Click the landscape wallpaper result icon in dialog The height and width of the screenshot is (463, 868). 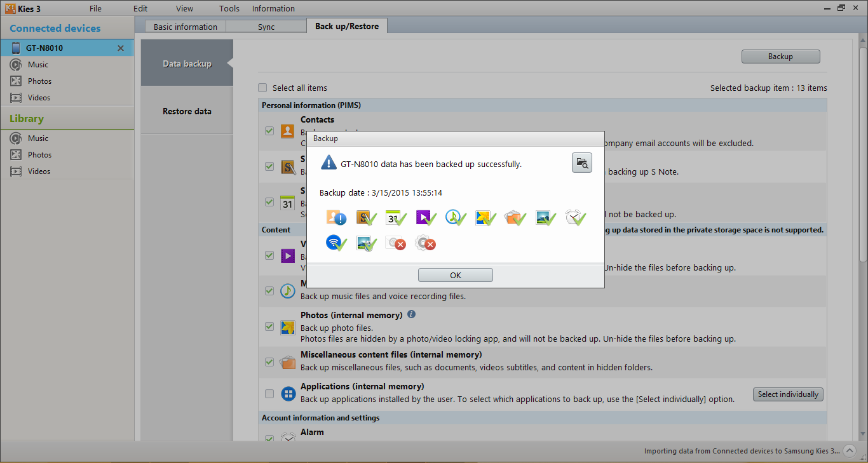546,218
